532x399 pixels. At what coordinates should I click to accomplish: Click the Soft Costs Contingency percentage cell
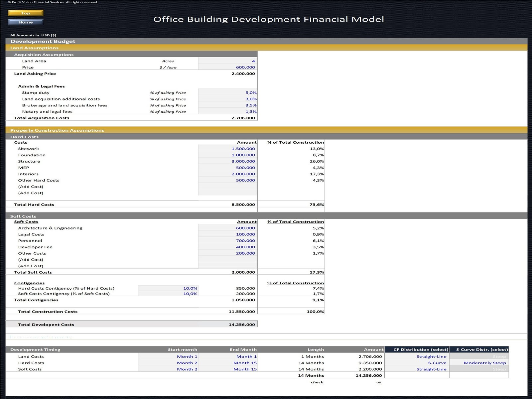tap(168, 294)
